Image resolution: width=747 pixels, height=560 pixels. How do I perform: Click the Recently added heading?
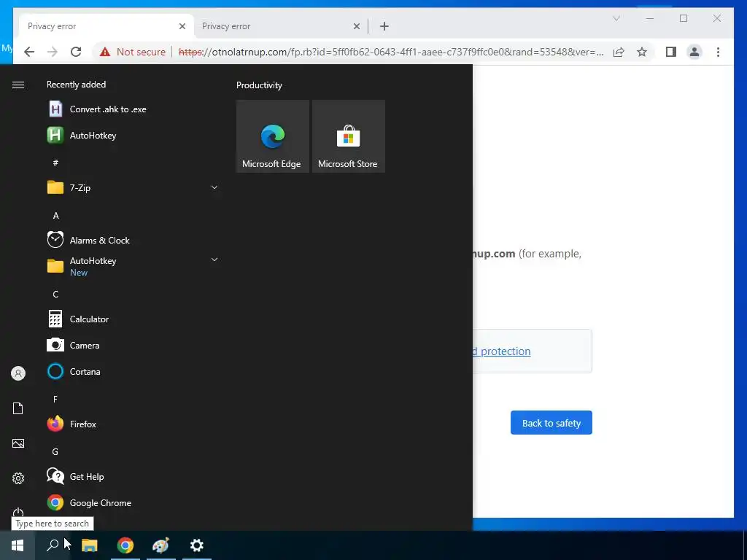(x=76, y=85)
